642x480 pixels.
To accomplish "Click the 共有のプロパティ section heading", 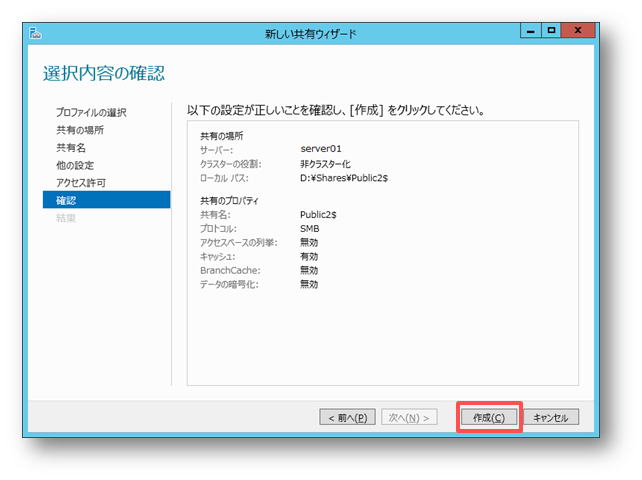I will [x=229, y=201].
